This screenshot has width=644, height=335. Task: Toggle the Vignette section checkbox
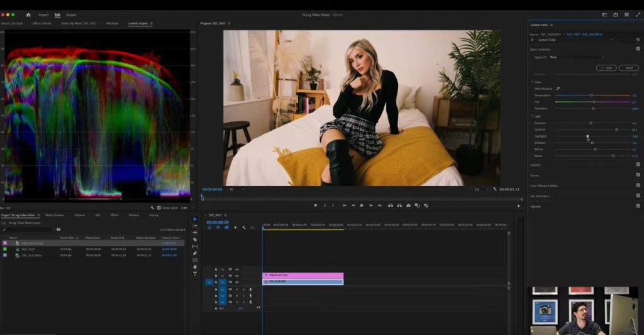(638, 206)
